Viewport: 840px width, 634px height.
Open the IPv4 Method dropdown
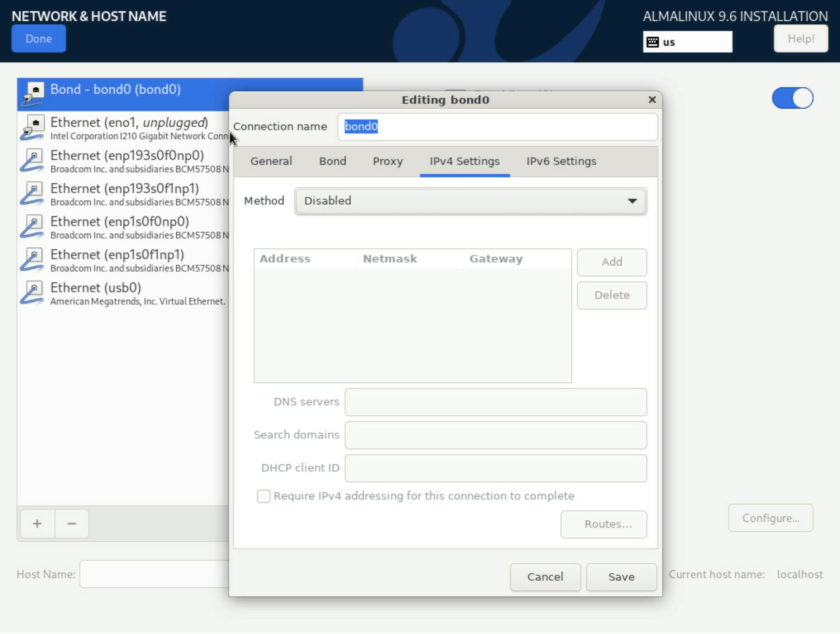pyautogui.click(x=470, y=201)
